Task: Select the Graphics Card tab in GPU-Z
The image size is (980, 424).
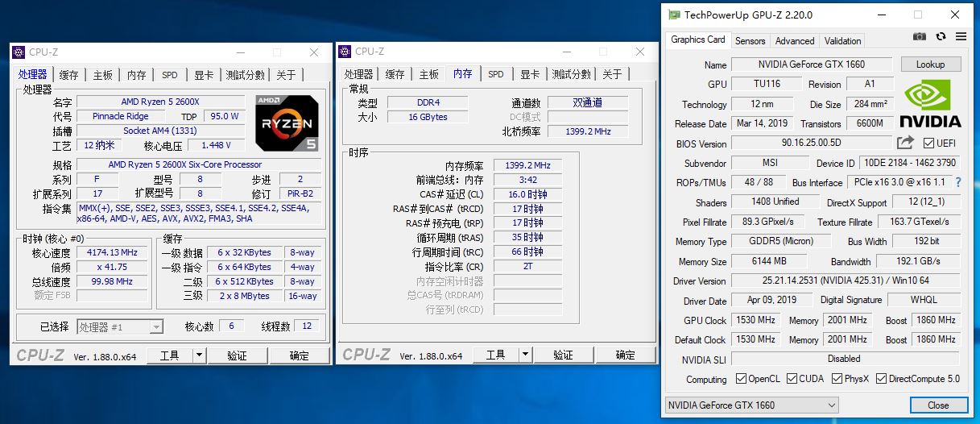Action: (x=698, y=39)
